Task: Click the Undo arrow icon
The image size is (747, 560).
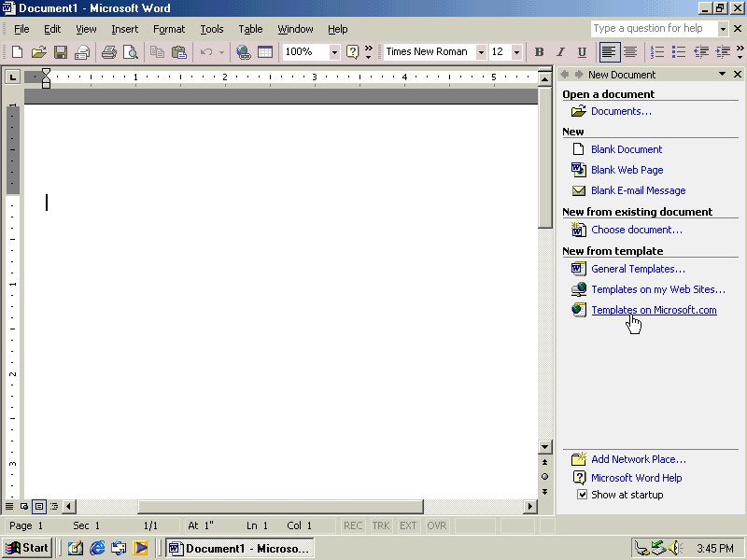Action: point(206,52)
